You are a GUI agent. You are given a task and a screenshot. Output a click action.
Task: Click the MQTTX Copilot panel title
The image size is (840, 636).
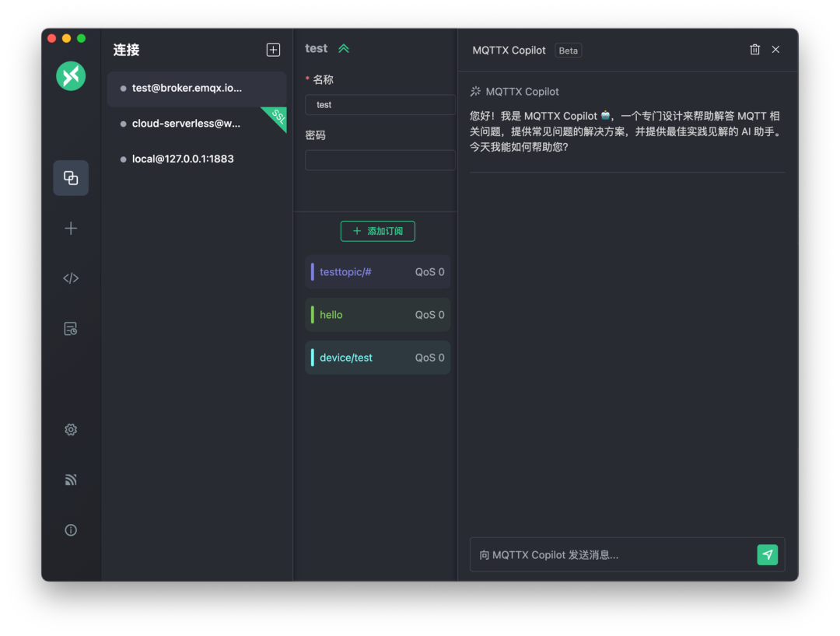click(x=509, y=51)
